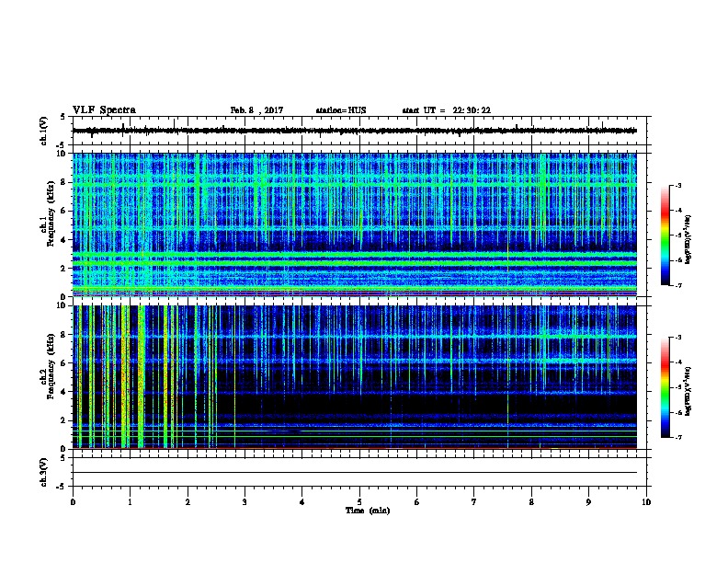
Task: Click time axis tick label '2'
Action: click(x=188, y=502)
